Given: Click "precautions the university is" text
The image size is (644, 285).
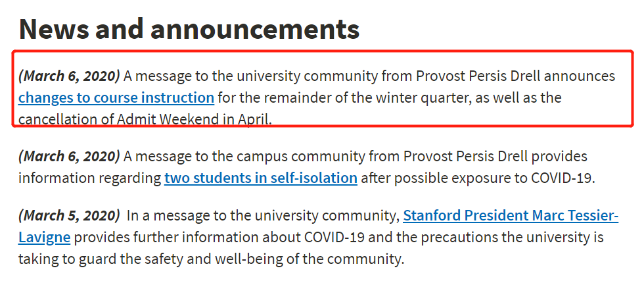Looking at the screenshot, I should 512,238.
